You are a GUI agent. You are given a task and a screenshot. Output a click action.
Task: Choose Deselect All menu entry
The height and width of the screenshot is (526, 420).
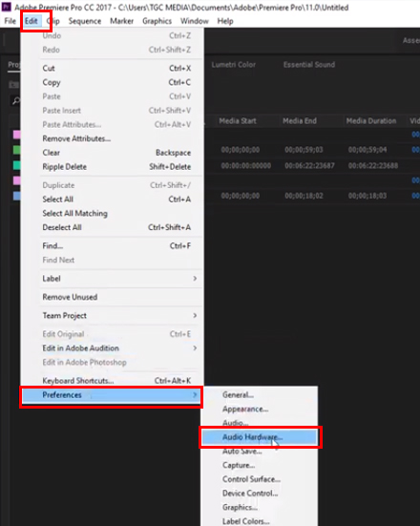click(113, 227)
